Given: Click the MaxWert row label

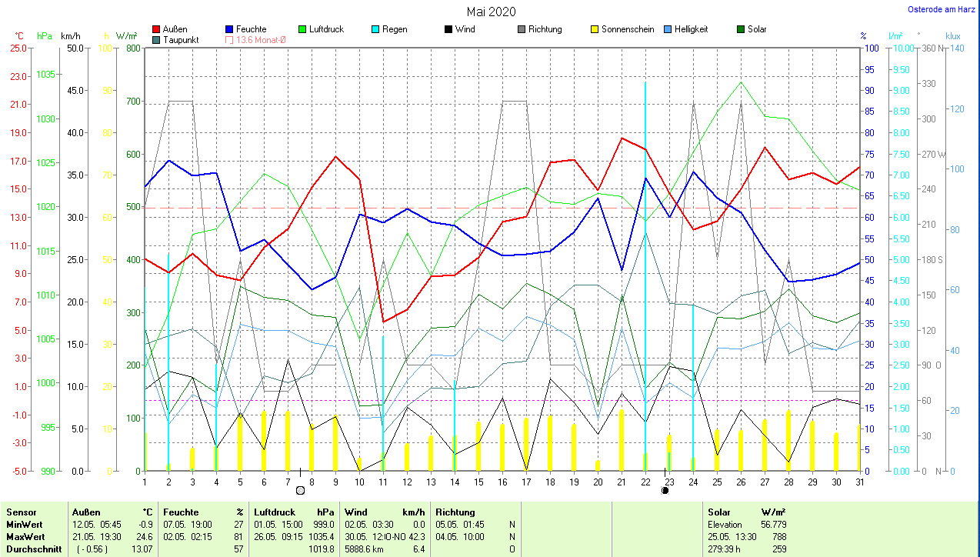Looking at the screenshot, I should click(25, 536).
